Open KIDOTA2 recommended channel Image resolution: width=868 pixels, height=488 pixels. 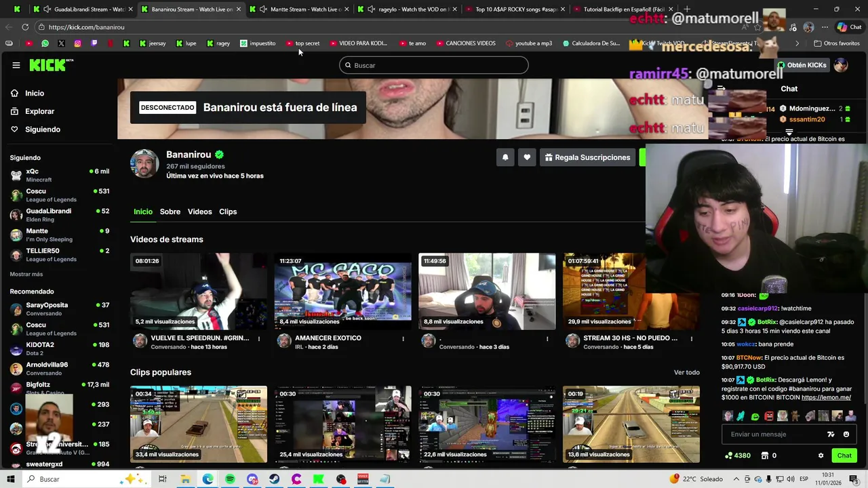click(60, 348)
